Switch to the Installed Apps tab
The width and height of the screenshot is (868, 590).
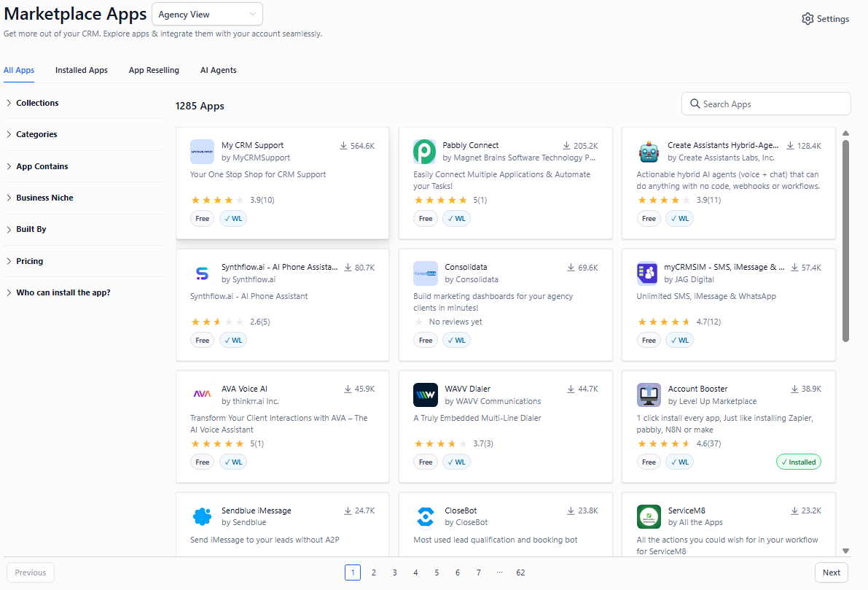click(82, 70)
